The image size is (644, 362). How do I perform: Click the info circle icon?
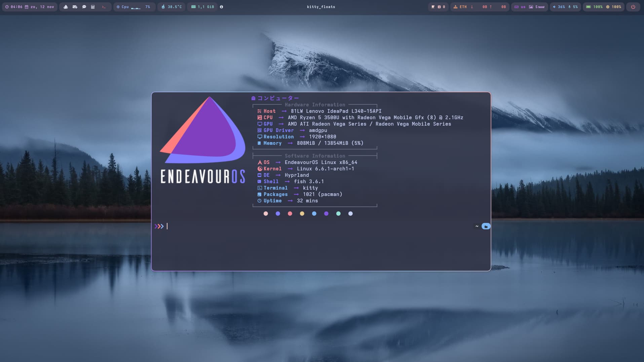coord(221,7)
